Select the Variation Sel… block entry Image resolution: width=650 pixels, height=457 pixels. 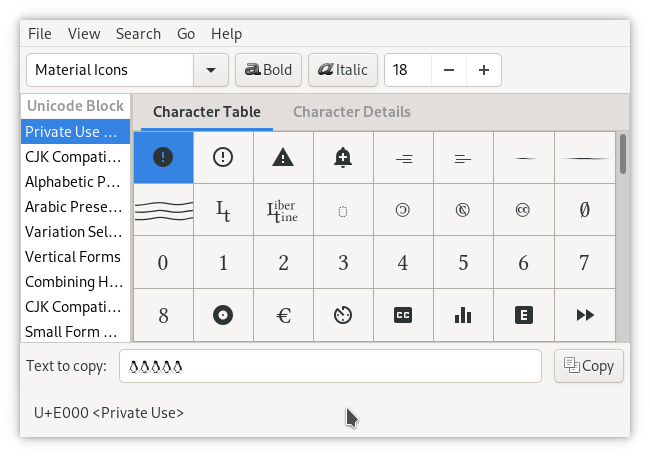(x=75, y=232)
